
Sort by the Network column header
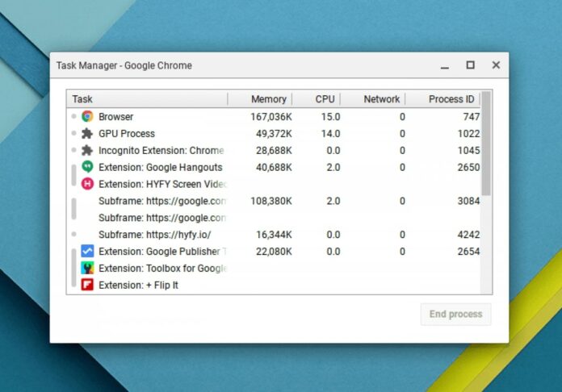pos(381,99)
